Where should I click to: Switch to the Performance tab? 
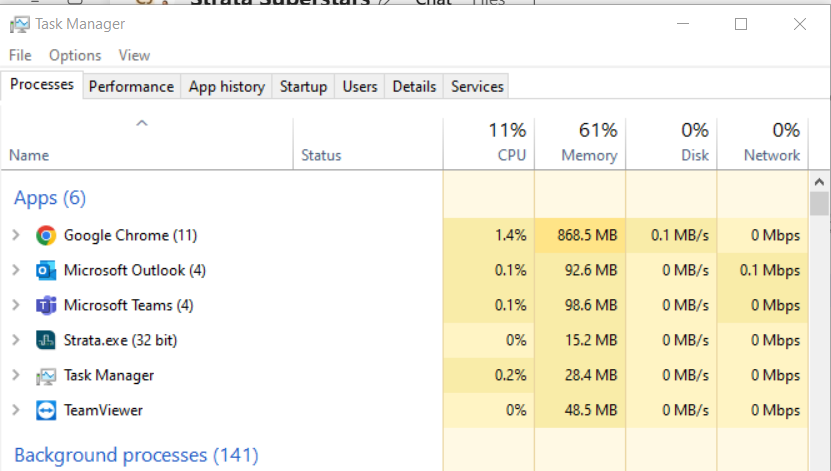point(131,87)
